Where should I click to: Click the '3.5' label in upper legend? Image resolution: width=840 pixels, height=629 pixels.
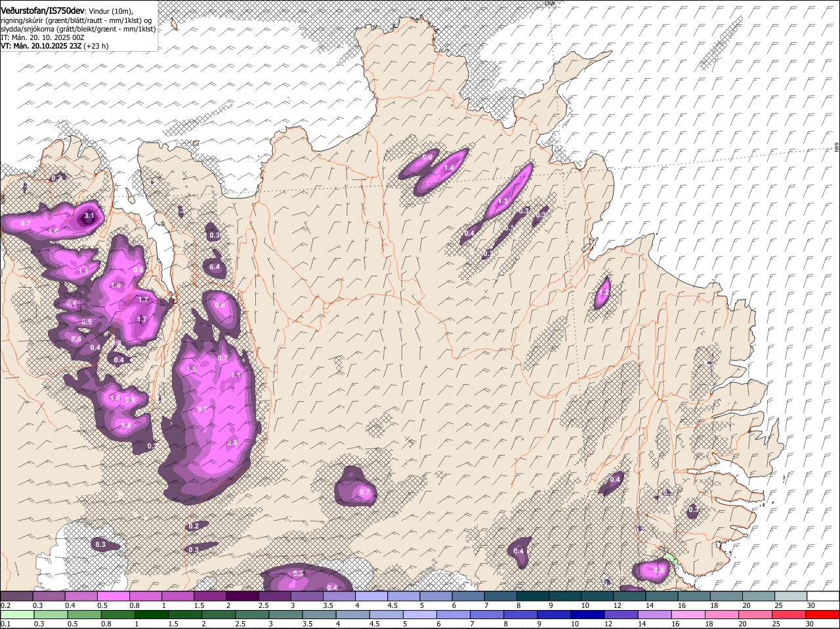click(328, 605)
